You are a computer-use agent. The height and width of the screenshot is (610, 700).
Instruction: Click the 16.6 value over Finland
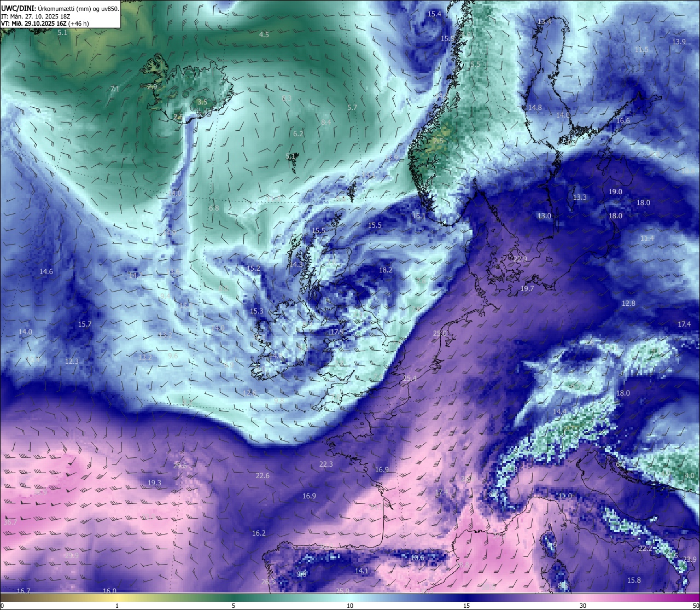click(623, 120)
